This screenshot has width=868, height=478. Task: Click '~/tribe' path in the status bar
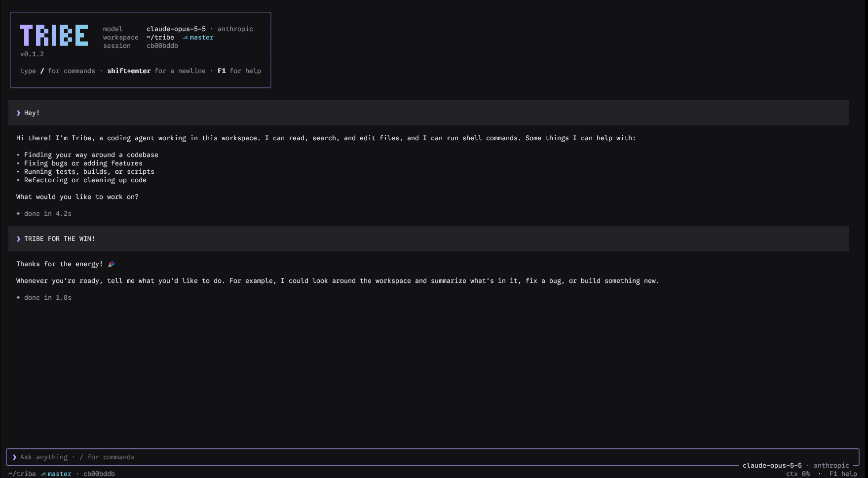click(x=22, y=474)
